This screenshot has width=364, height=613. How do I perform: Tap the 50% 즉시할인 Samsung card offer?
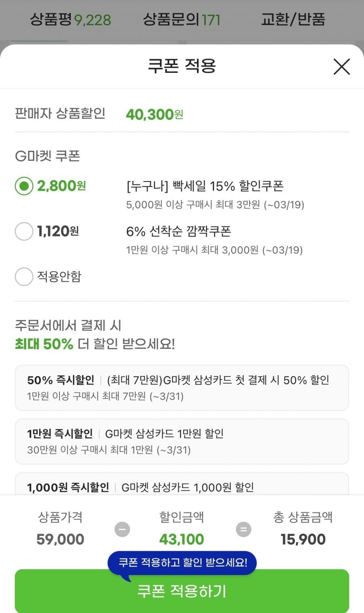pyautogui.click(x=182, y=387)
